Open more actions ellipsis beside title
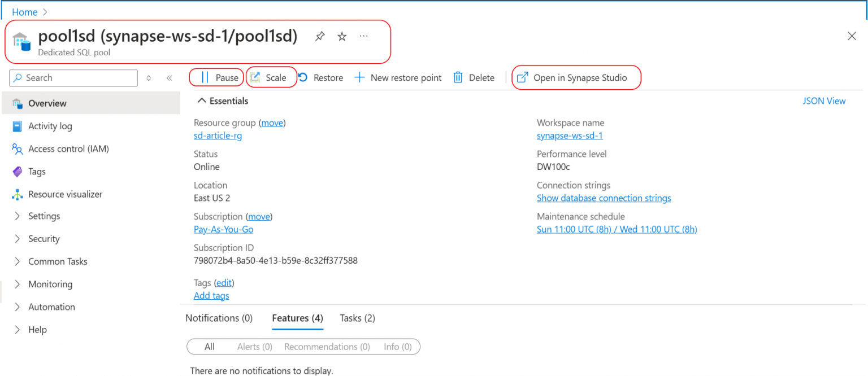This screenshot has height=376, width=868. [364, 36]
